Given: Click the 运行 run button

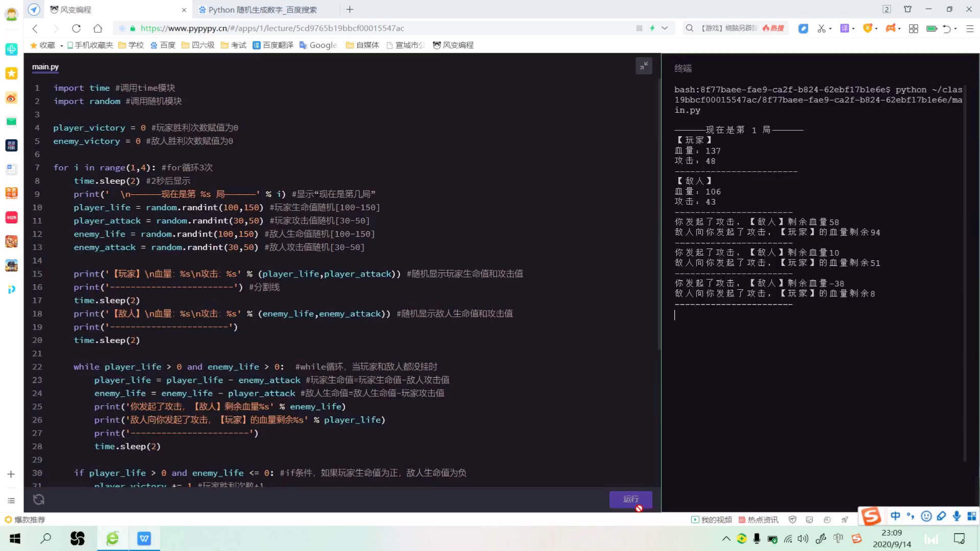Looking at the screenshot, I should 630,499.
